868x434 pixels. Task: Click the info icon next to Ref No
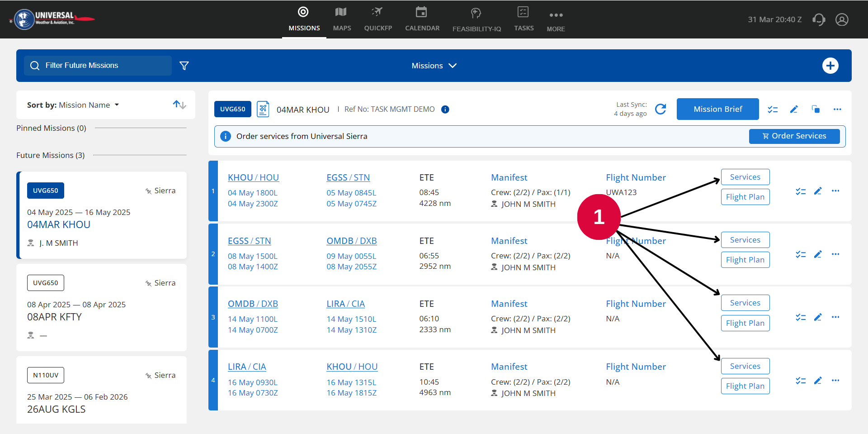(445, 110)
